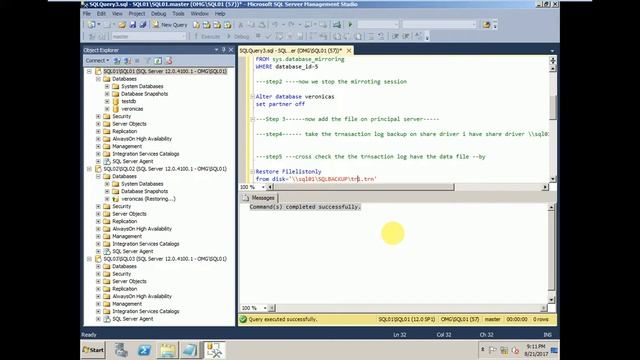This screenshot has width=640, height=360.
Task: Open File Explorer from the taskbar
Action: point(167,350)
